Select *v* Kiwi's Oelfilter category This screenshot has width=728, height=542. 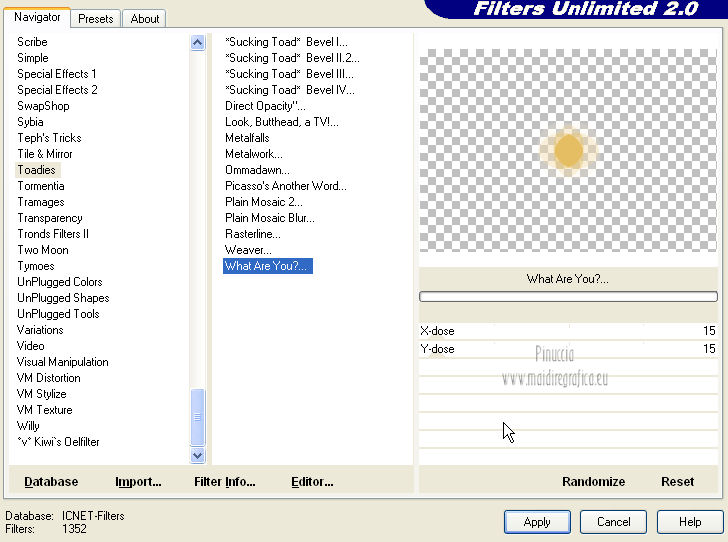point(58,442)
